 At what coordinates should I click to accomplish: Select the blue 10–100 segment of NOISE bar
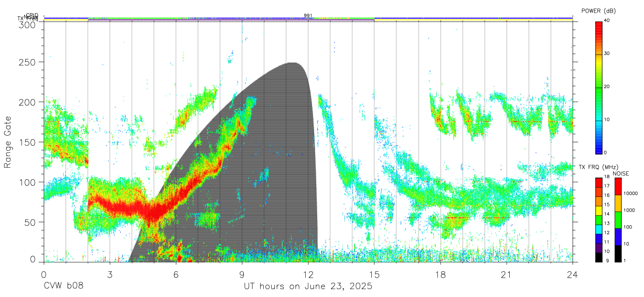(x=617, y=237)
